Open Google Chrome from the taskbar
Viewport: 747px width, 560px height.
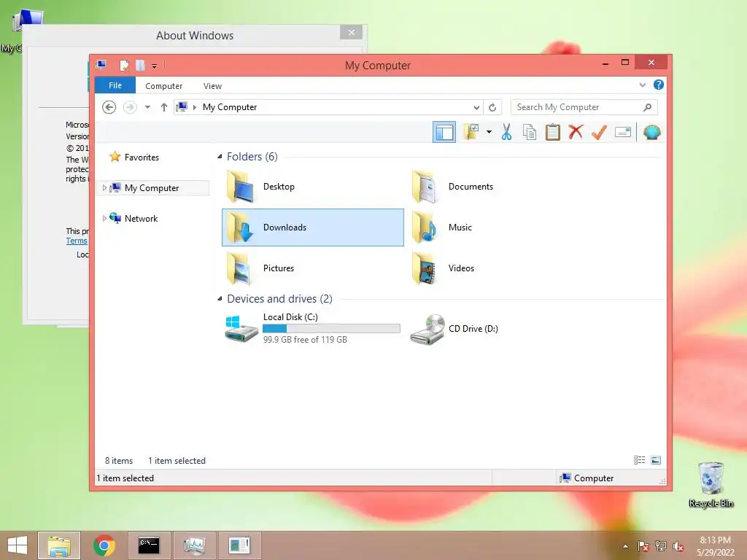click(x=104, y=545)
